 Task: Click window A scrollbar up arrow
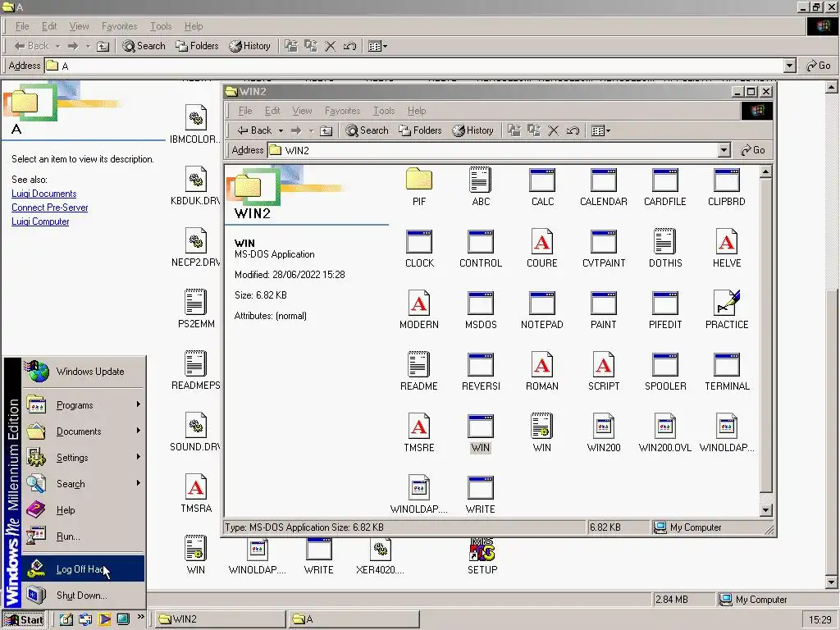tap(832, 86)
